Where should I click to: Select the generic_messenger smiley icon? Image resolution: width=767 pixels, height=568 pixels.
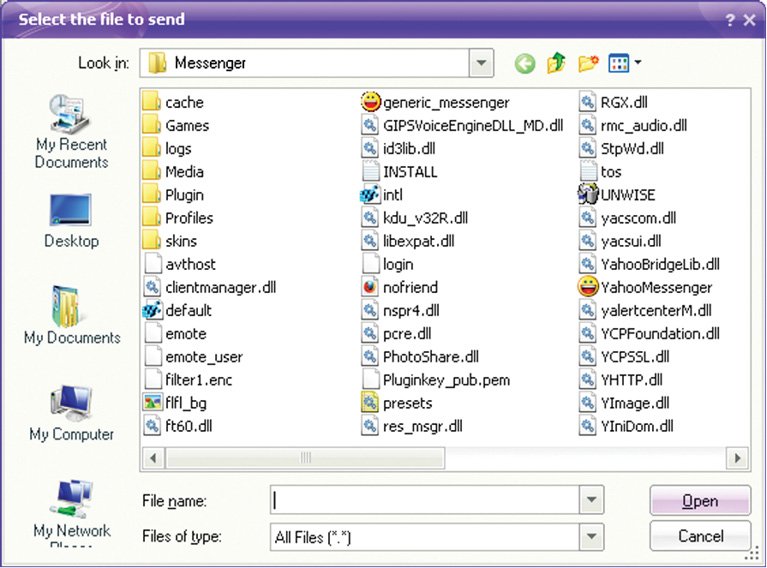(370, 102)
